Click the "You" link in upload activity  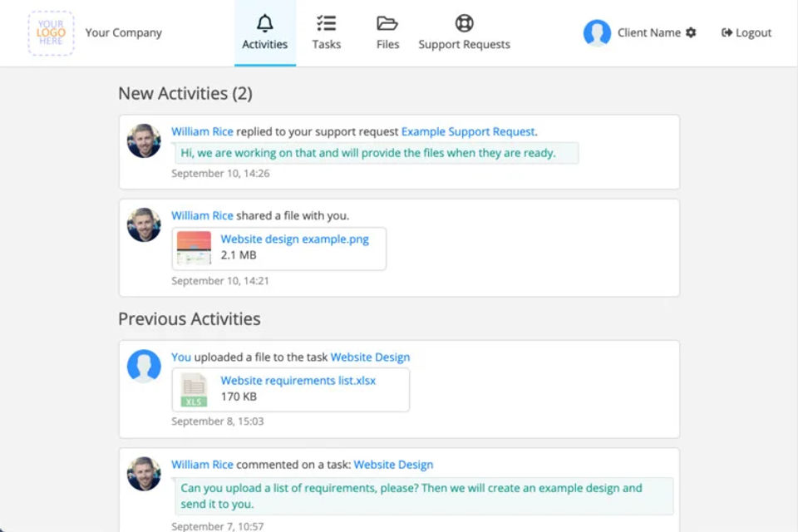click(x=180, y=357)
